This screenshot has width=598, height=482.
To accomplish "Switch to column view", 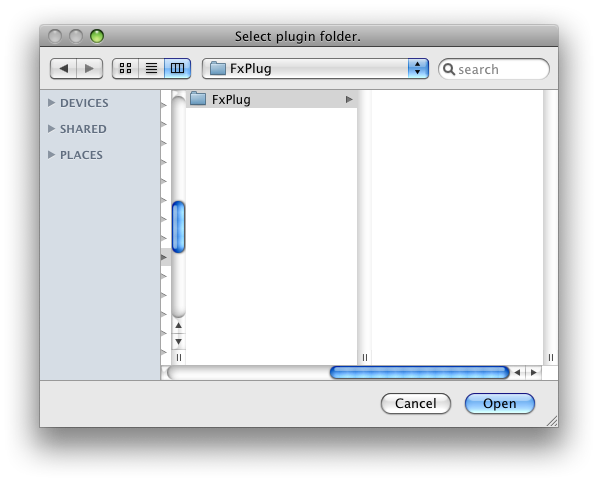I will point(177,69).
